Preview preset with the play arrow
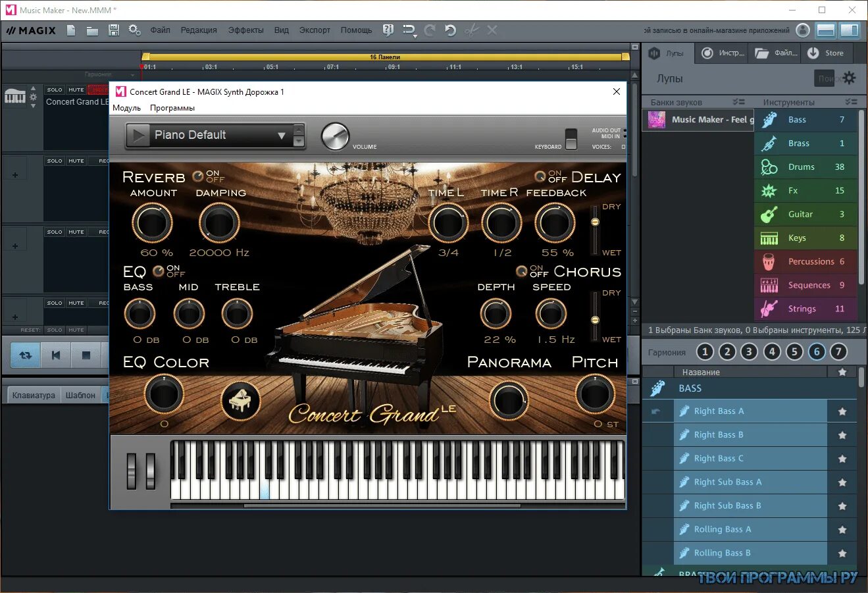868x593 pixels. [x=138, y=136]
